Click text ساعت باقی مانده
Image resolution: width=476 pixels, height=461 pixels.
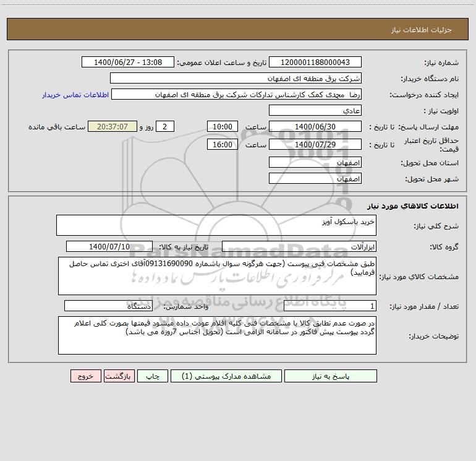click(57, 127)
